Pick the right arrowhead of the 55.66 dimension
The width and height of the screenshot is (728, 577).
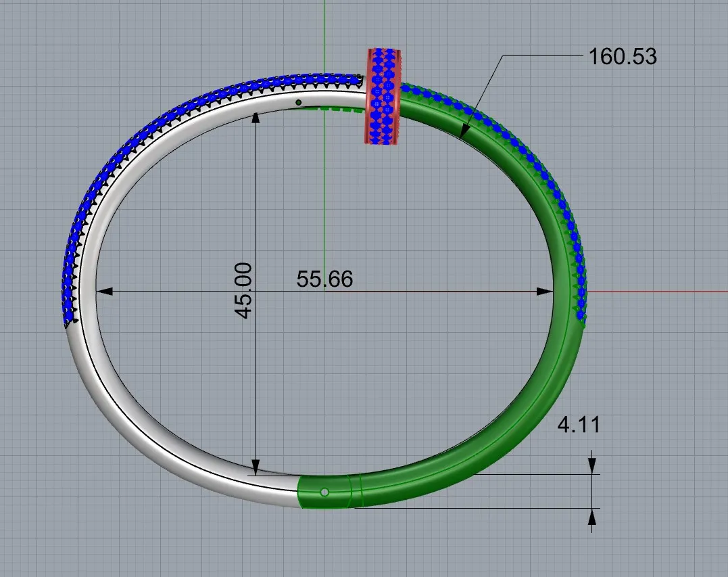tap(545, 292)
